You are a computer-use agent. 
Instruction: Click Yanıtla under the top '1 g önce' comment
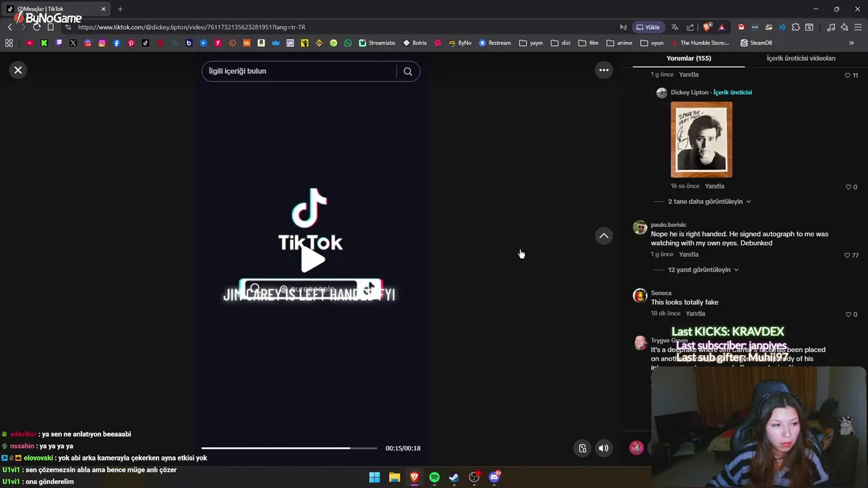click(x=688, y=75)
